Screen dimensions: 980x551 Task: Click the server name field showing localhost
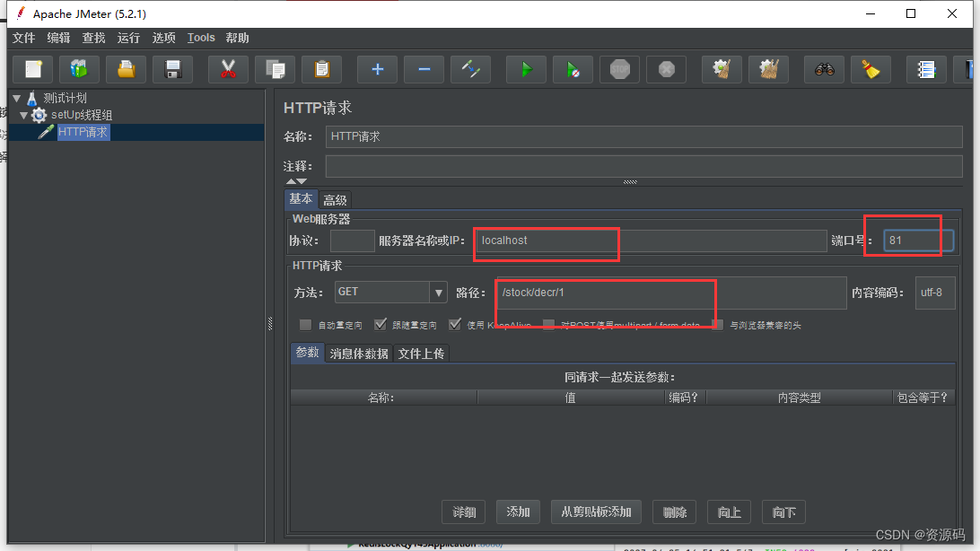click(x=651, y=241)
